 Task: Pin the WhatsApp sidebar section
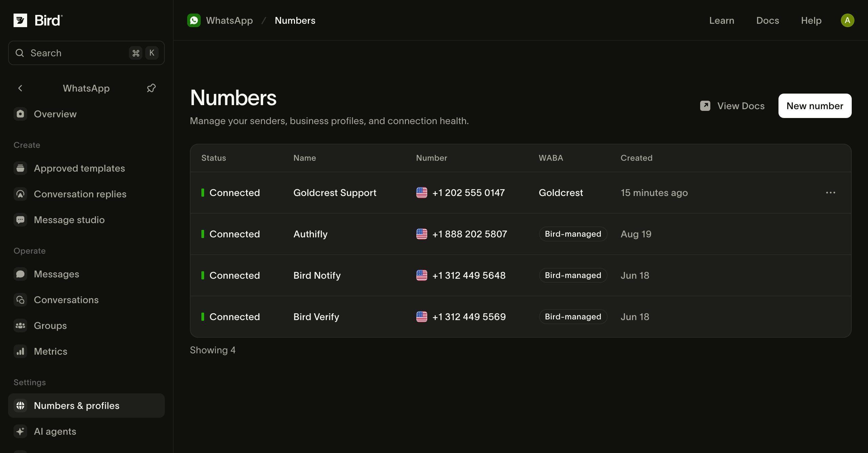click(151, 88)
